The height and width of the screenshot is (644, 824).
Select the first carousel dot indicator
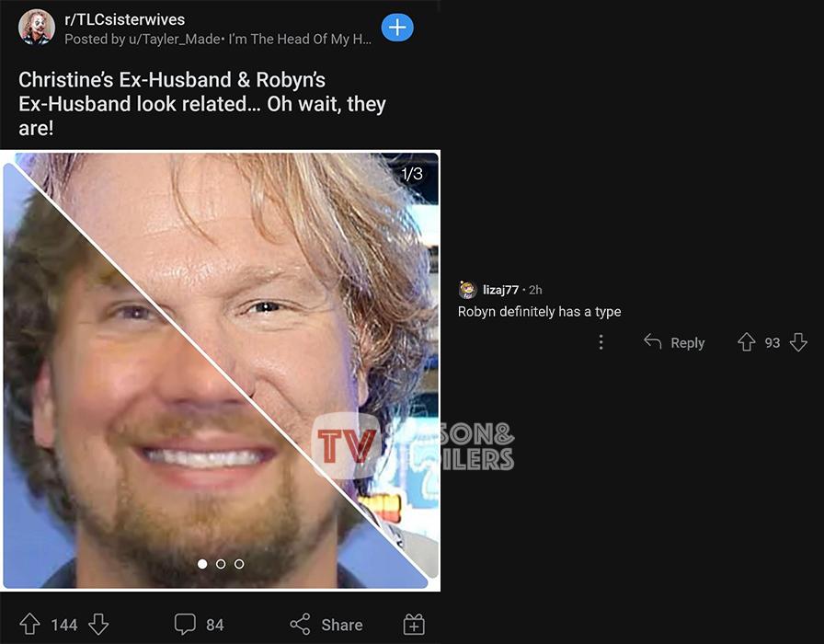[202, 564]
